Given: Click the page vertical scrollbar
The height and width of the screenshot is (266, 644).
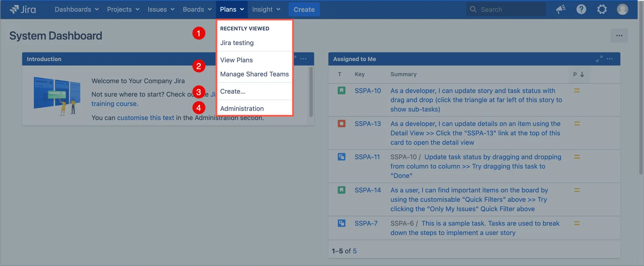Looking at the screenshot, I should 641,89.
